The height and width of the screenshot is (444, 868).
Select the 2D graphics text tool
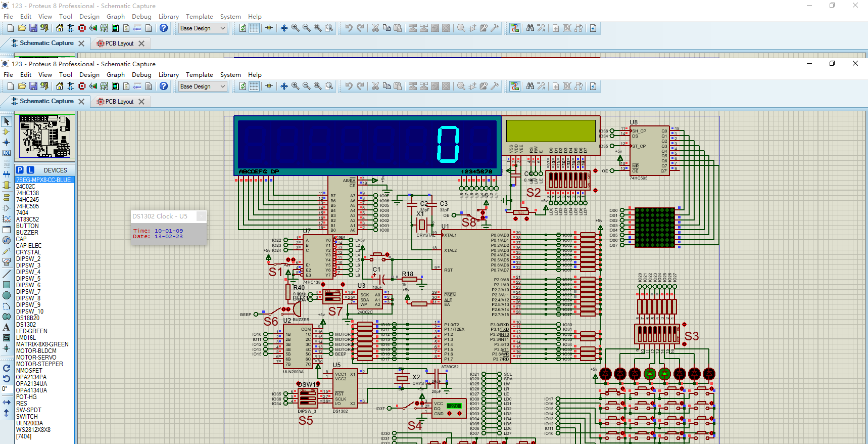pyautogui.click(x=7, y=327)
